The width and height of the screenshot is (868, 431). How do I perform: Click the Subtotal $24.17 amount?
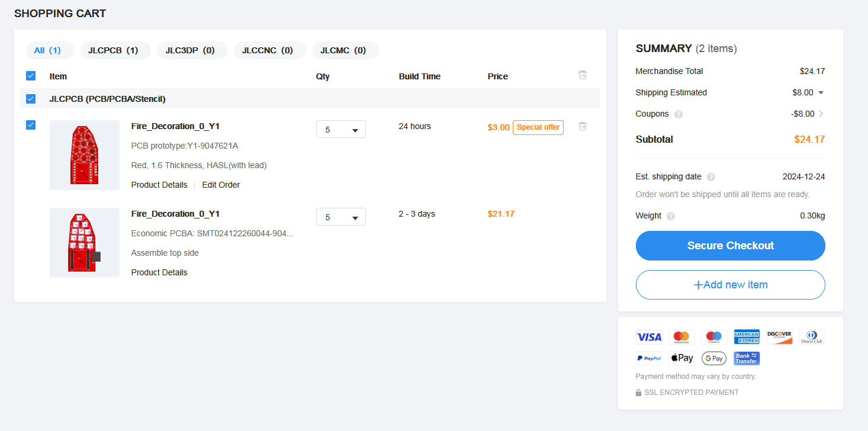[x=809, y=140]
